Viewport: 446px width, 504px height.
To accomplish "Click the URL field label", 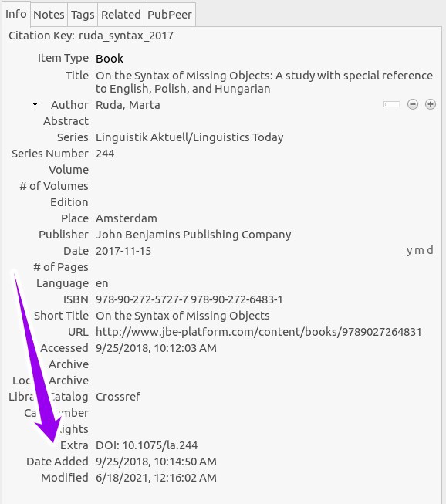I will pos(78,332).
